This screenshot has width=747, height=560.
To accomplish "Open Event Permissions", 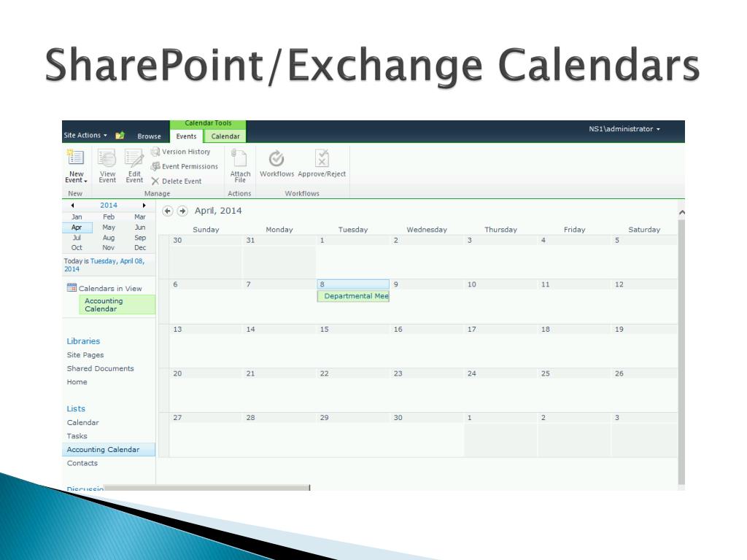I will 185,166.
